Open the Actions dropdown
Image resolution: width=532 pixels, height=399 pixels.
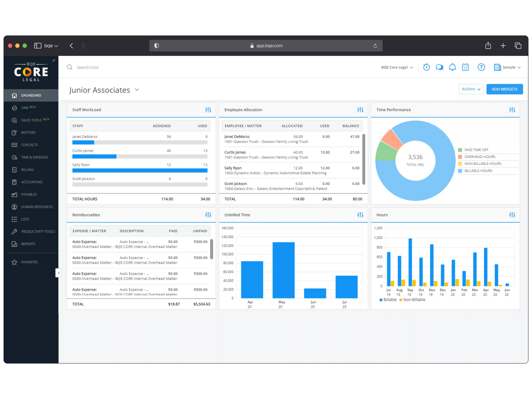click(x=471, y=89)
